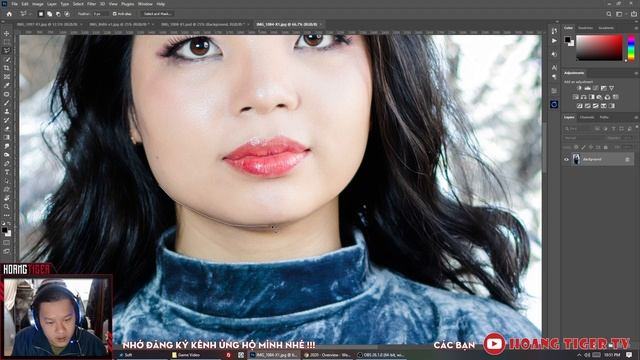
Task: Add a Hue/Saturation adjustment
Action: click(576, 97)
